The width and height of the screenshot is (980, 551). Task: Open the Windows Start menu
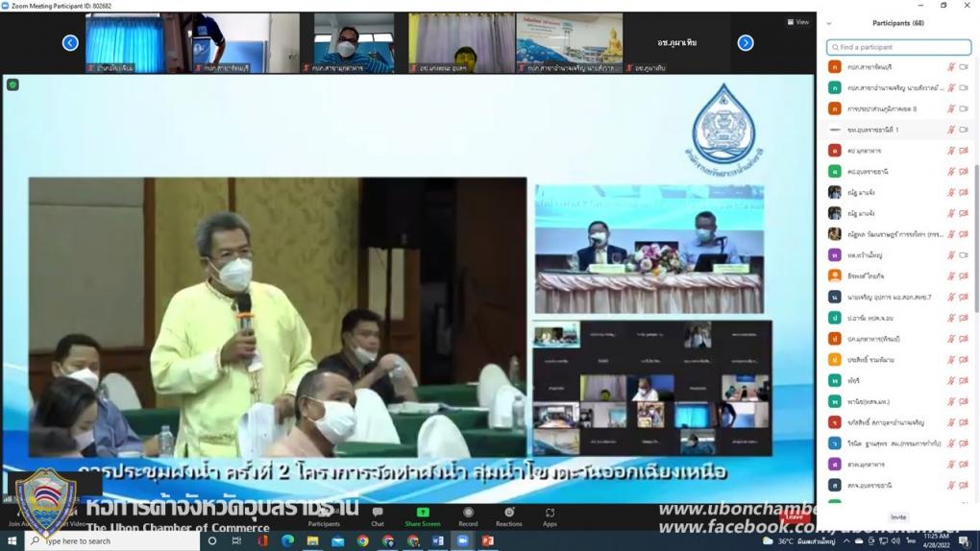12,540
